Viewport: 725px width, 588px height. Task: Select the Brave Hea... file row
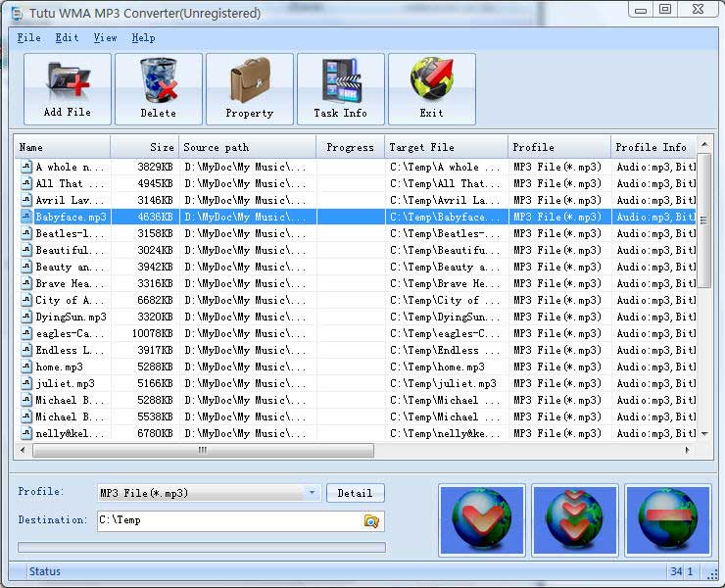coord(356,283)
